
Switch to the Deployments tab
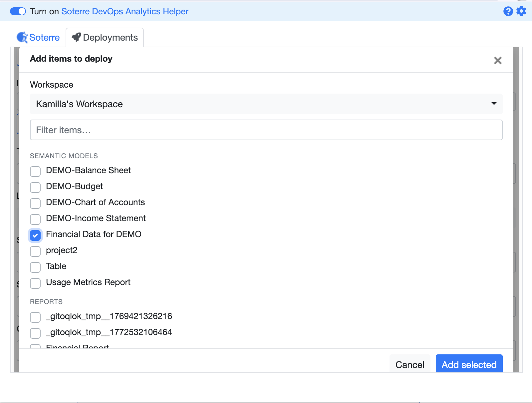[105, 37]
